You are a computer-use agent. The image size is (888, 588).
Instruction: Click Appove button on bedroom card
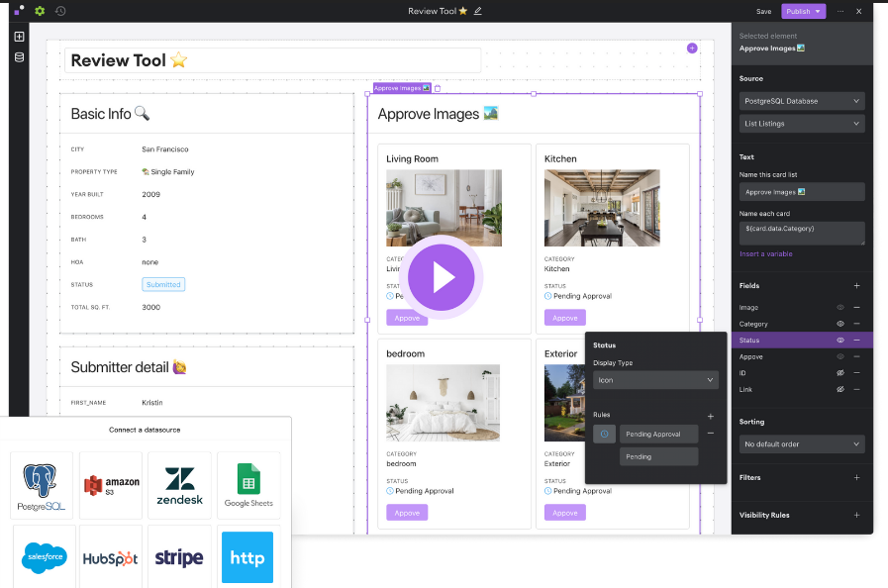coord(407,513)
